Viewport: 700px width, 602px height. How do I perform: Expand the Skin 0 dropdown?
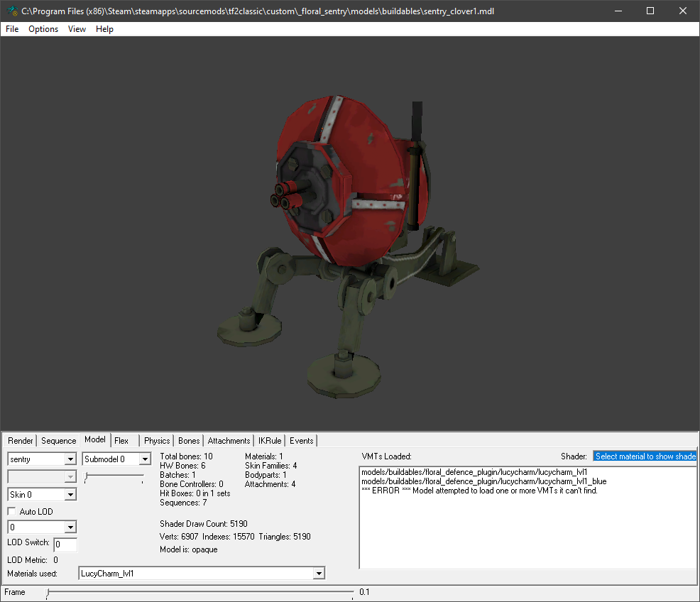coord(70,495)
